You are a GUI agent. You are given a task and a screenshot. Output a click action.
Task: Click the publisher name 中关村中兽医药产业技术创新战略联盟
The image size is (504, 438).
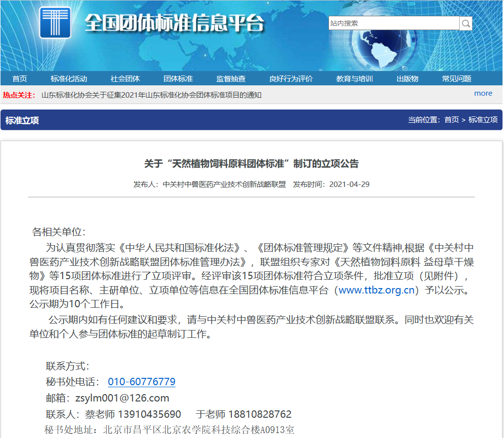coord(224,184)
